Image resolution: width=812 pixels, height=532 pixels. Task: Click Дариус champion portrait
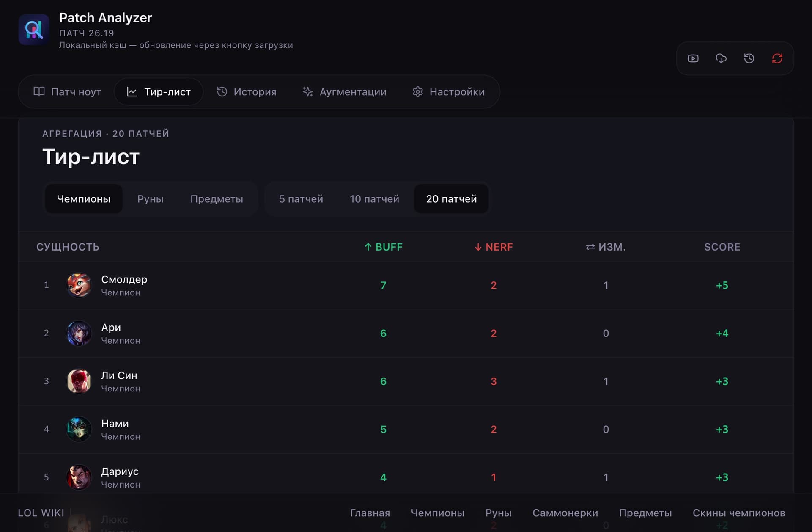[x=79, y=477]
